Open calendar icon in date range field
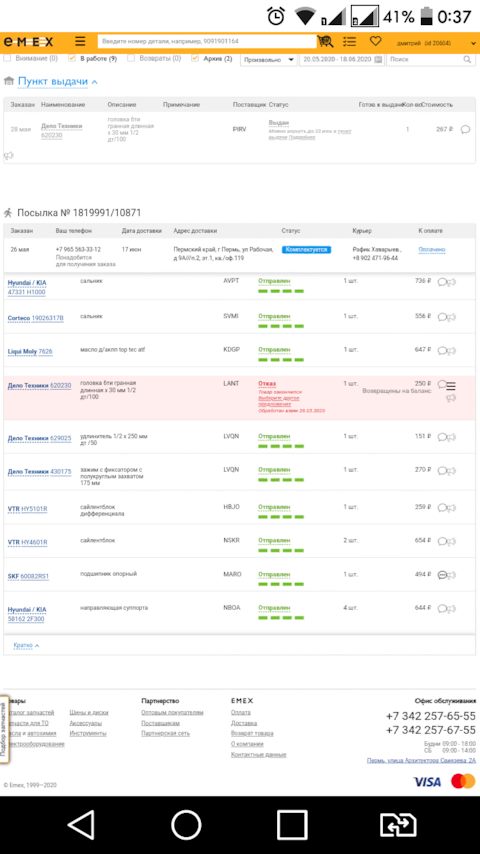This screenshot has width=480, height=854. 378,59
